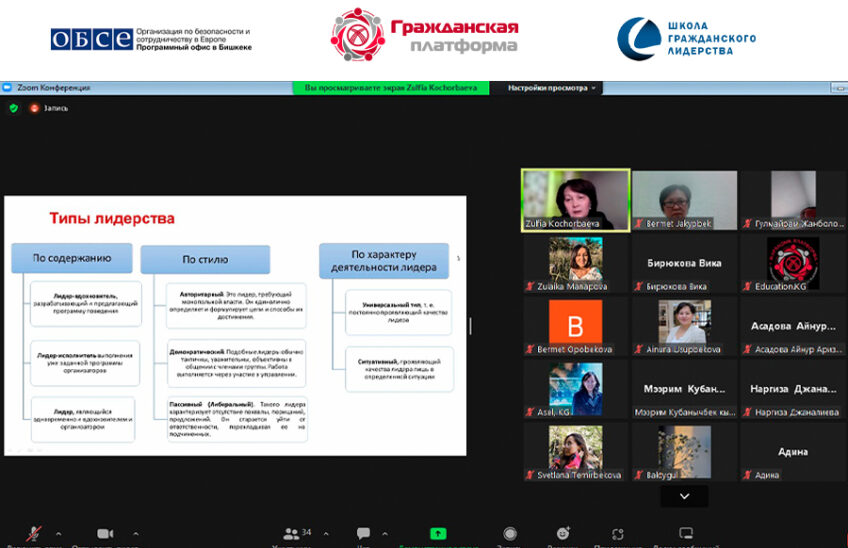Turn on the video camera
This screenshot has height=548, width=848.
105,534
